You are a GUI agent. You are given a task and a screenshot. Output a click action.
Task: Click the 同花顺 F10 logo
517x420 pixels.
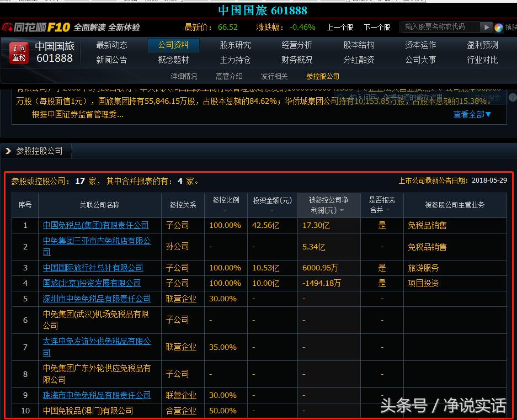click(36, 27)
